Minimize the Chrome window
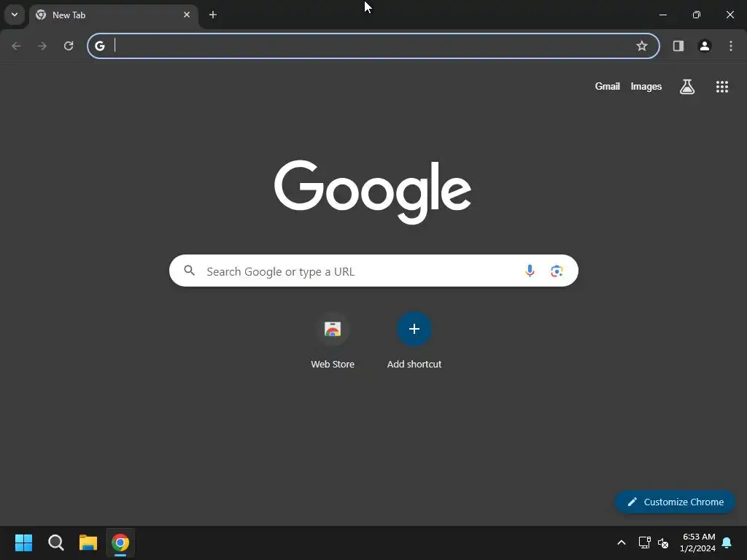Image resolution: width=747 pixels, height=560 pixels. click(x=662, y=15)
